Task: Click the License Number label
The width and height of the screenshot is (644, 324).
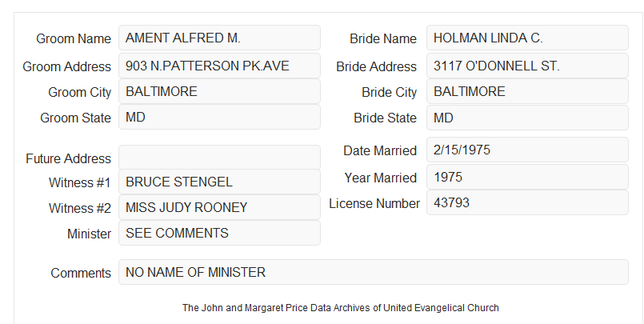Action: coord(374,204)
